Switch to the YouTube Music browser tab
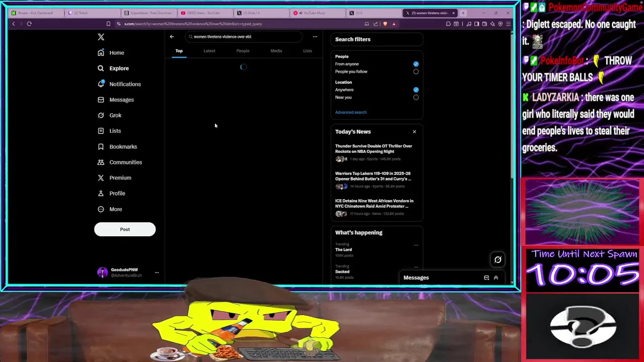644x362 pixels. coord(318,13)
